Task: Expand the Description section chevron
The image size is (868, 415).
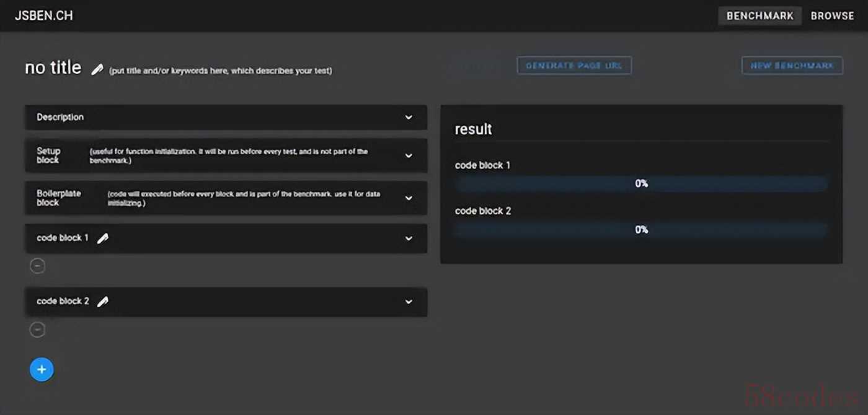Action: 409,117
